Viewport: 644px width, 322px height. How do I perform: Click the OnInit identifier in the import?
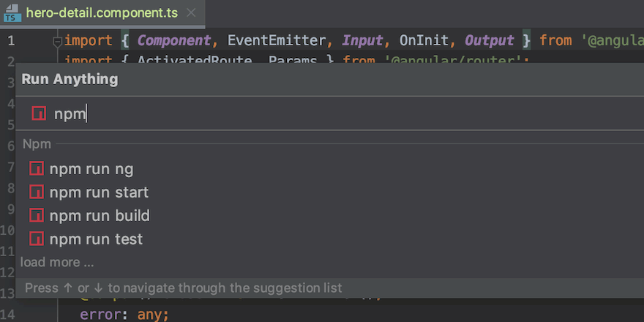[424, 41]
